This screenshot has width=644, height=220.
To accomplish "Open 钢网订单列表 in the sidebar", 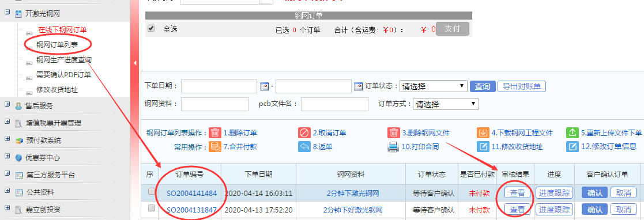I will [57, 45].
